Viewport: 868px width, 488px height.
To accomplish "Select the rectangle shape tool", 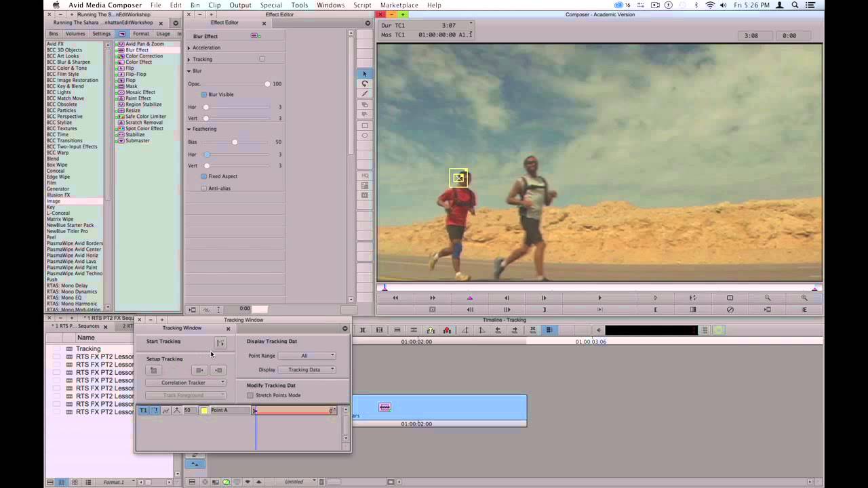I will [365, 125].
